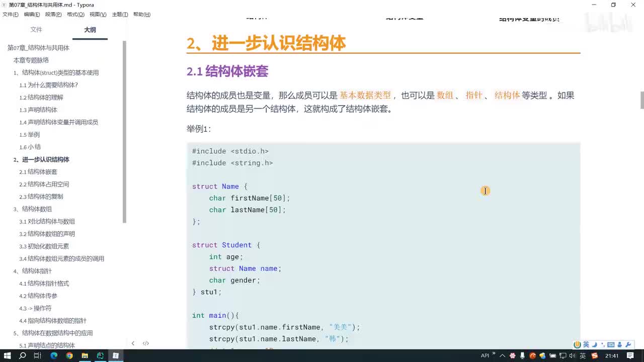Screen dimensions: 644x362
Task: Click the document vertical scrollbar thumb
Action: pos(642,100)
